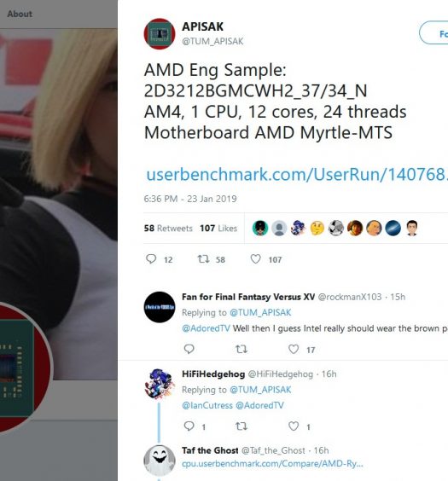Like rockmanX103's reply showing 17 likes
Screen dimensions: 448x481
tap(294, 349)
